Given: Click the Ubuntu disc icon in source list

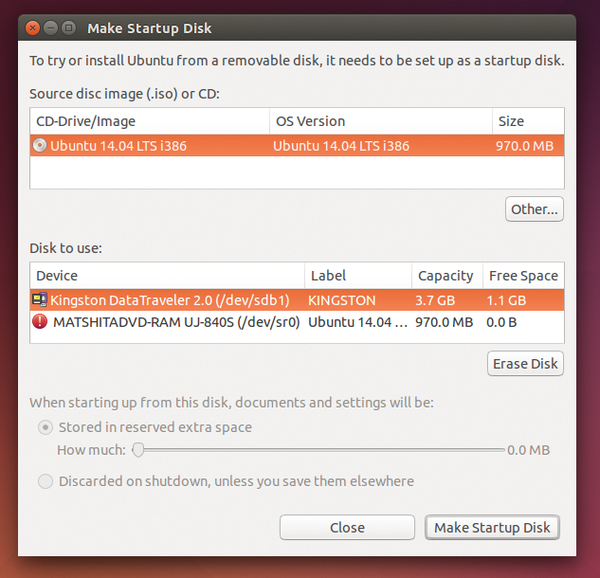Looking at the screenshot, I should click(40, 145).
